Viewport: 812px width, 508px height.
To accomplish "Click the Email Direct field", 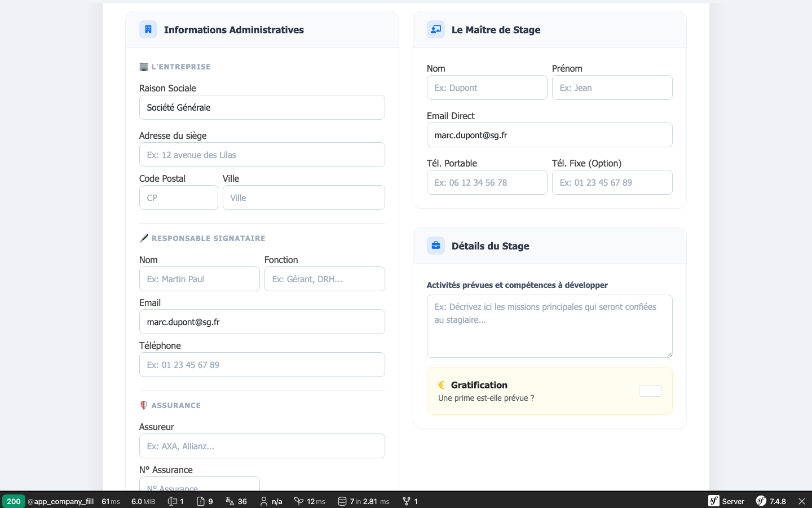I will 550,135.
